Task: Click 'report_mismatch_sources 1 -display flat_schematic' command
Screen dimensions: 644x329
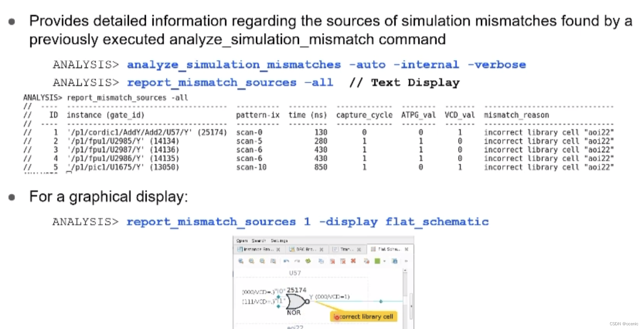Action: [307, 222]
